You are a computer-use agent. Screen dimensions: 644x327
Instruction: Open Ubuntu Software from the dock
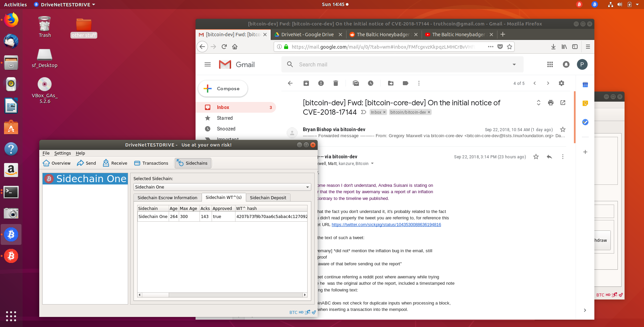click(11, 127)
